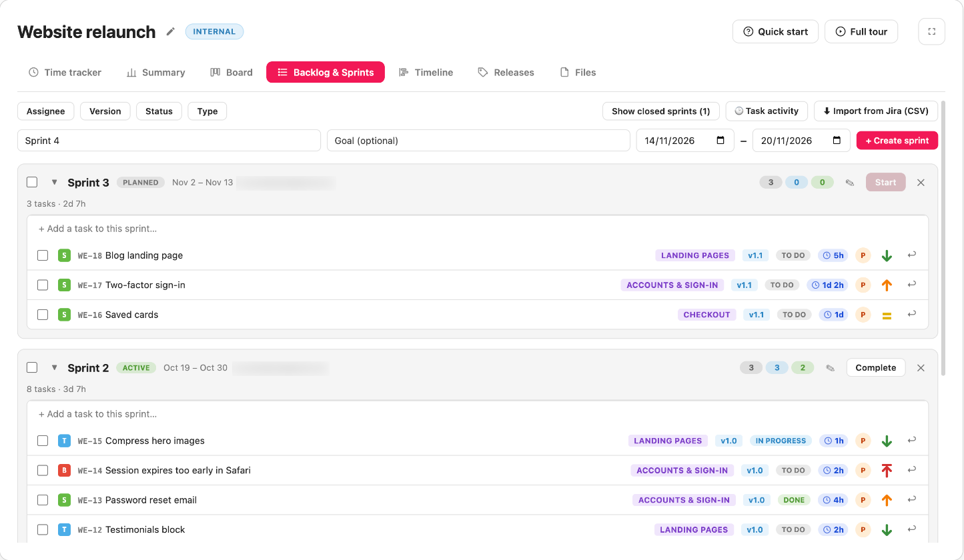Click high priority arrow on WE-13

(887, 500)
